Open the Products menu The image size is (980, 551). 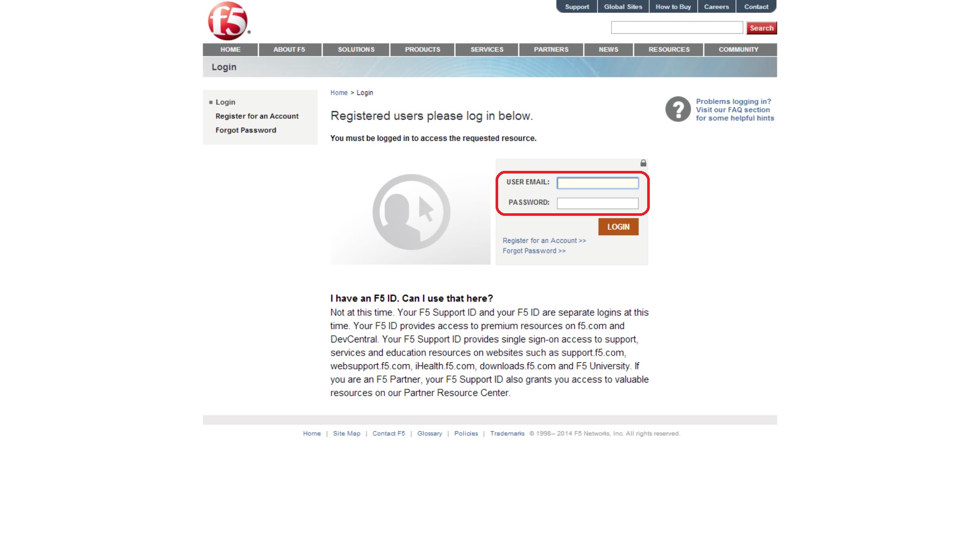coord(422,49)
